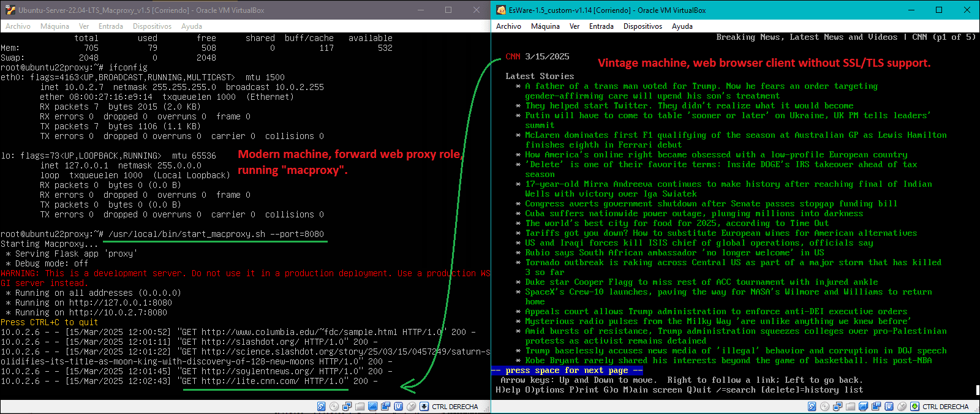Screen dimensions: 980x414
Task: Click green keyboard capture arrow in EsWare window
Action: point(914,406)
